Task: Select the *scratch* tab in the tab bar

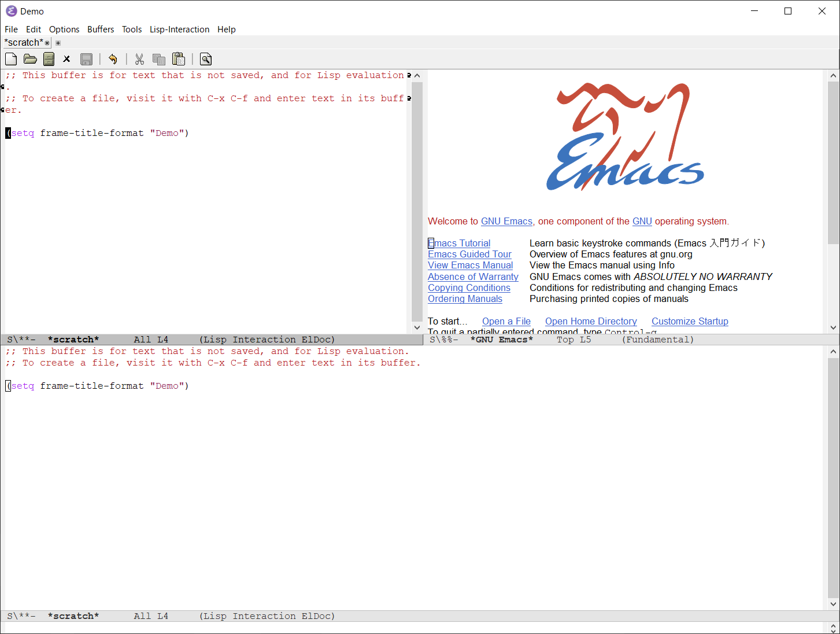Action: [24, 43]
